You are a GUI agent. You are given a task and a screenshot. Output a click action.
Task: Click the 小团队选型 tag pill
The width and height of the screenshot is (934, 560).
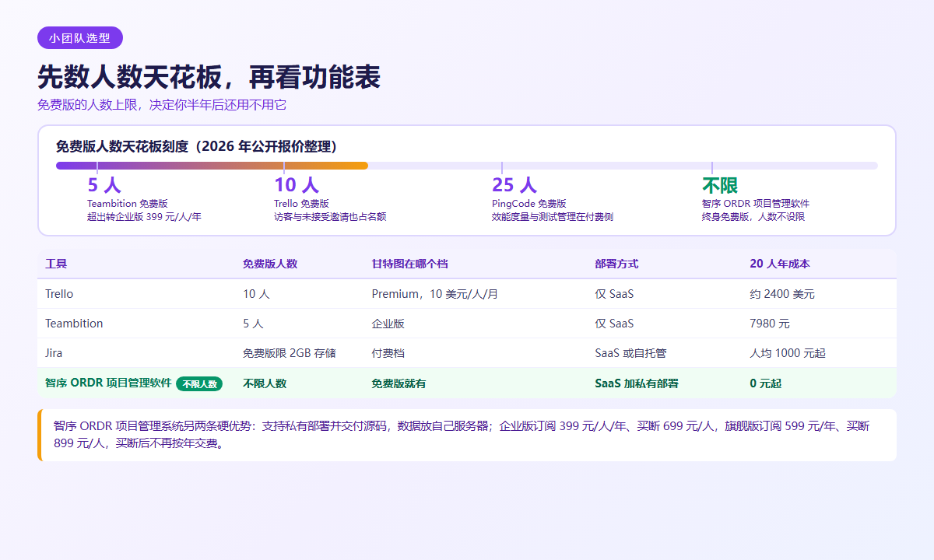[80, 37]
